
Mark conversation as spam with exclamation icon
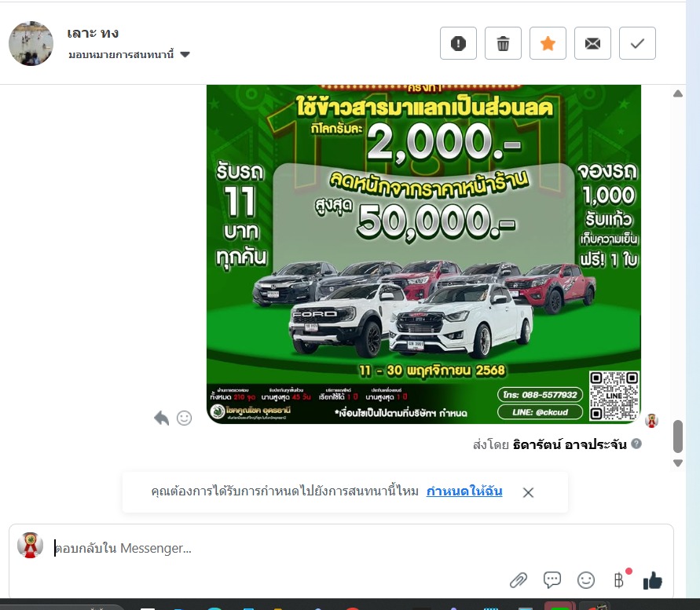coord(458,43)
